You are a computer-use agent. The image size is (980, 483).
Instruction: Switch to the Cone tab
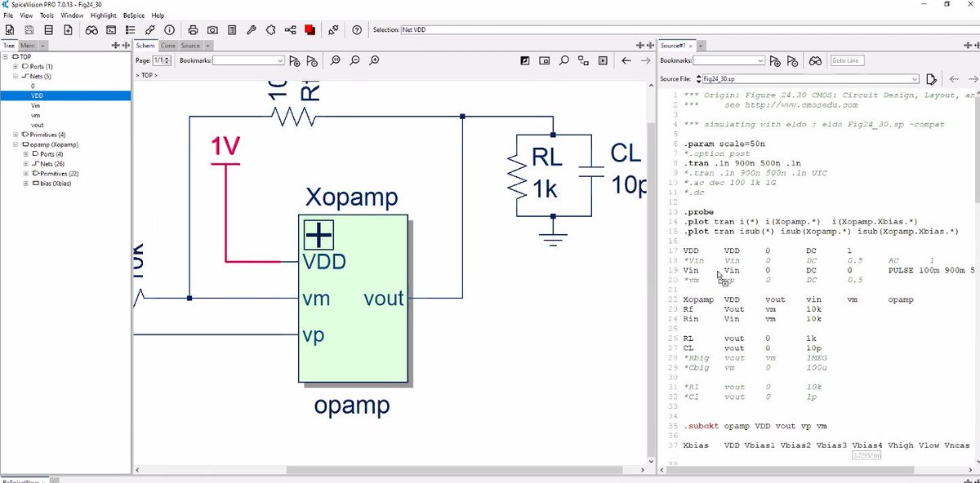pyautogui.click(x=167, y=46)
